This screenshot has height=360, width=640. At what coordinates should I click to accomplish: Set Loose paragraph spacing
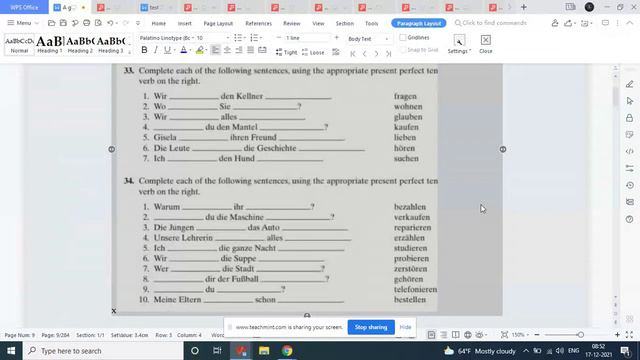pyautogui.click(x=313, y=52)
